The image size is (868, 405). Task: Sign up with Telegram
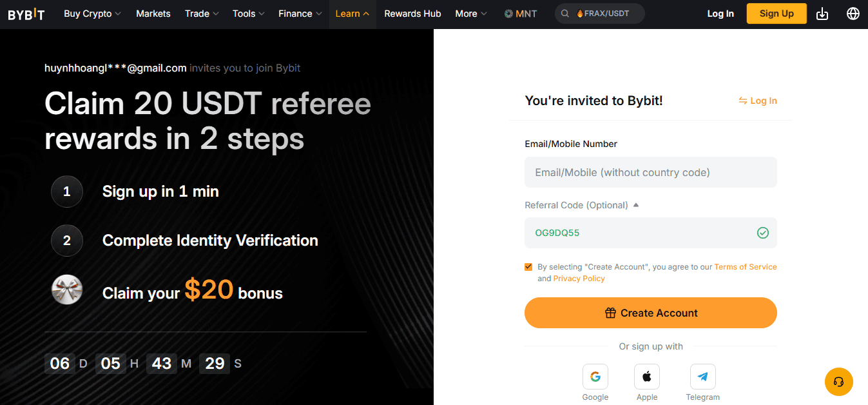pos(702,376)
